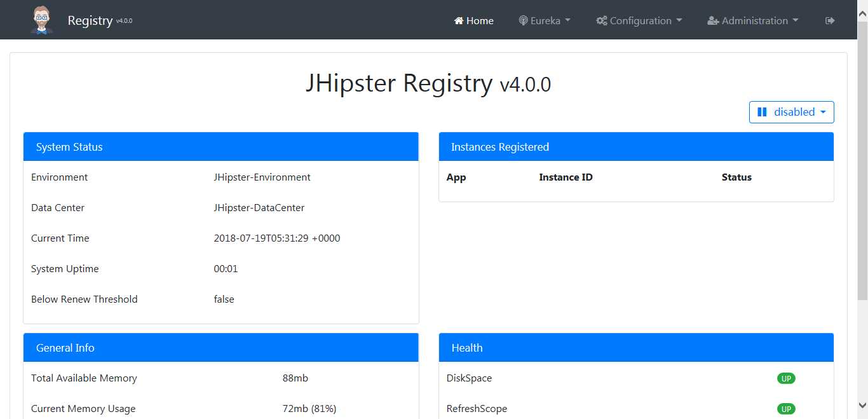Screen dimensions: 868x419
Task: Click the Administration user-plus icon
Action: pyautogui.click(x=713, y=20)
